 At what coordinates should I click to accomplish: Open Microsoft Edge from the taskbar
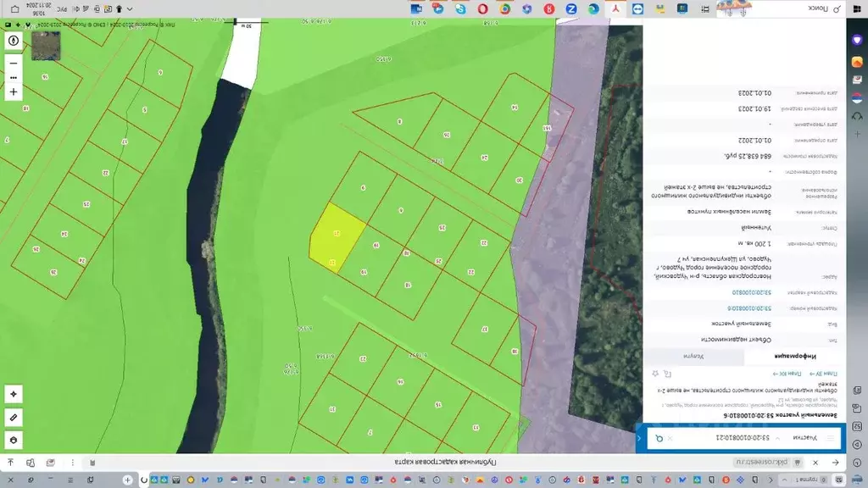click(x=593, y=8)
